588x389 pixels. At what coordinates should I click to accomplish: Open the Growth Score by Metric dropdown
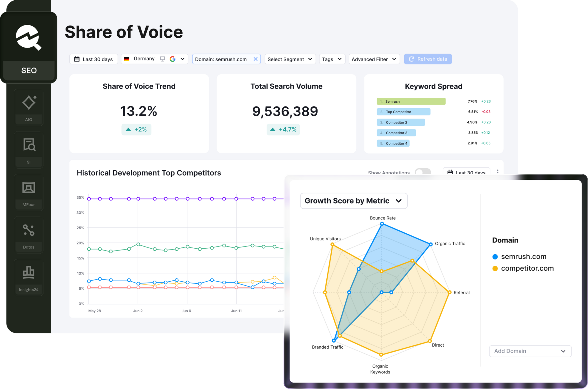tap(354, 201)
